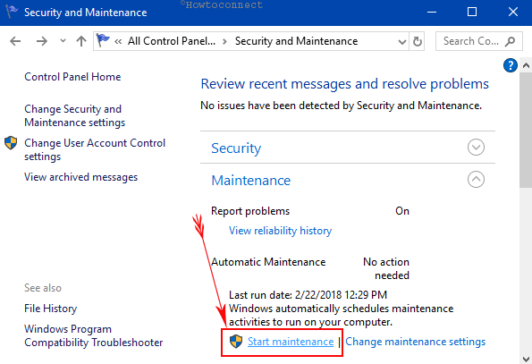Click the 'Report problems' label

(x=250, y=211)
